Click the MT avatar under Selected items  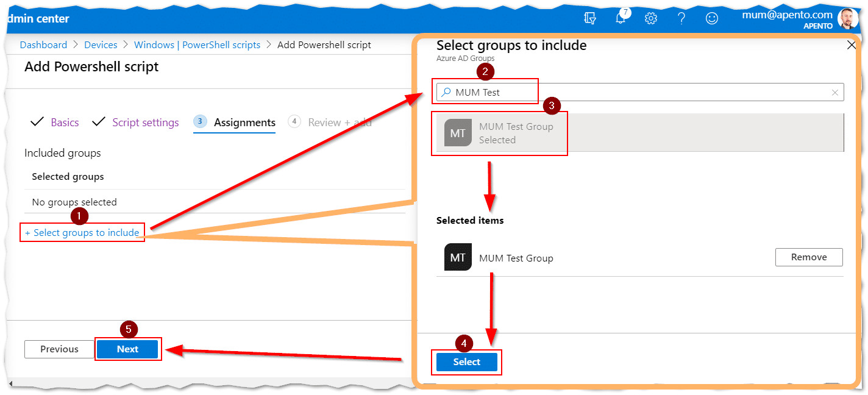(458, 257)
